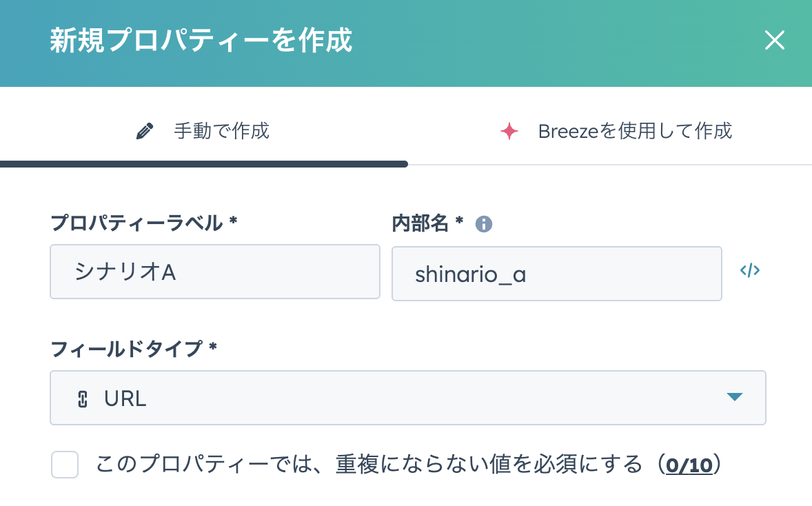Switch to the 手動で作成 tab
The image size is (812, 506).
tap(204, 131)
